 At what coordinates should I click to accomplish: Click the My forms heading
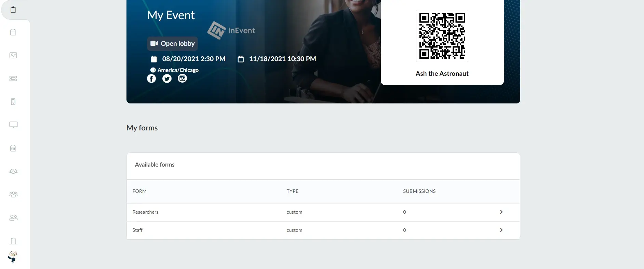coord(142,128)
